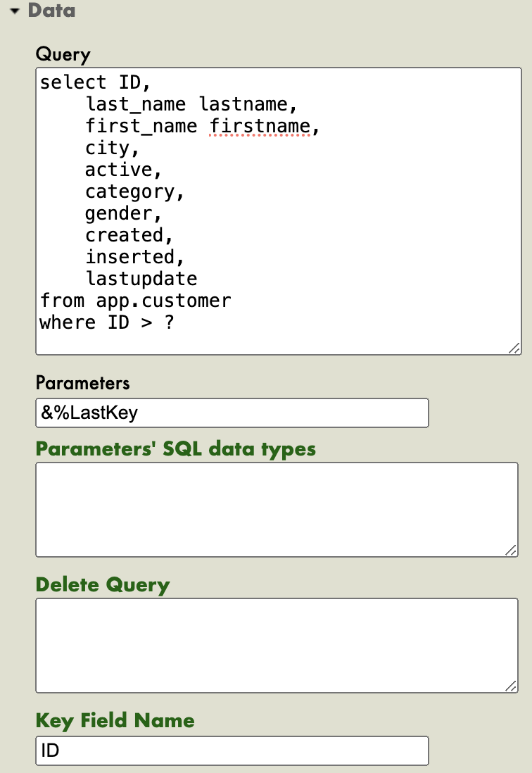Click the underlined word firstname in query

click(x=260, y=126)
